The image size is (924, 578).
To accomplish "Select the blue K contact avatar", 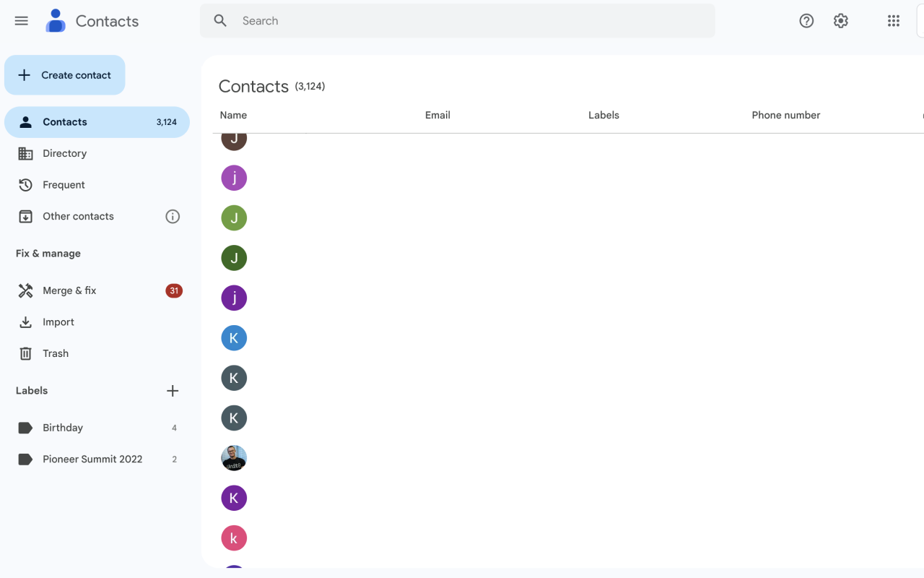I will 234,338.
